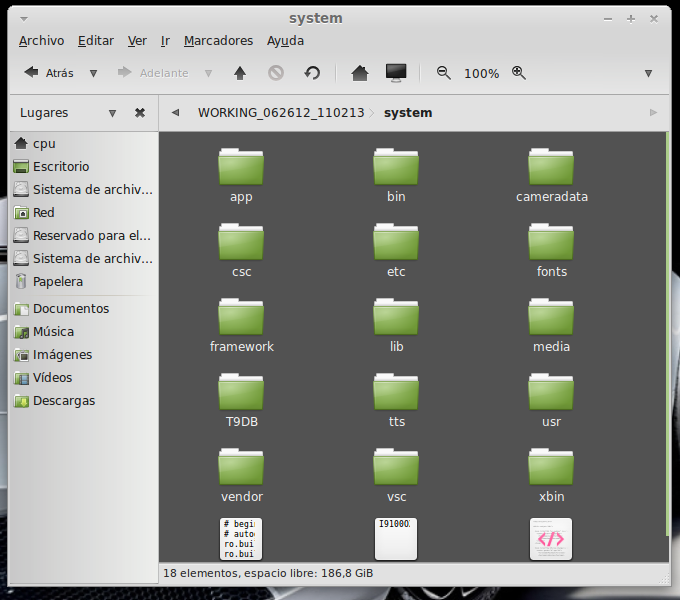Open Imágenes bookmark
This screenshot has width=680, height=600.
(83, 355)
